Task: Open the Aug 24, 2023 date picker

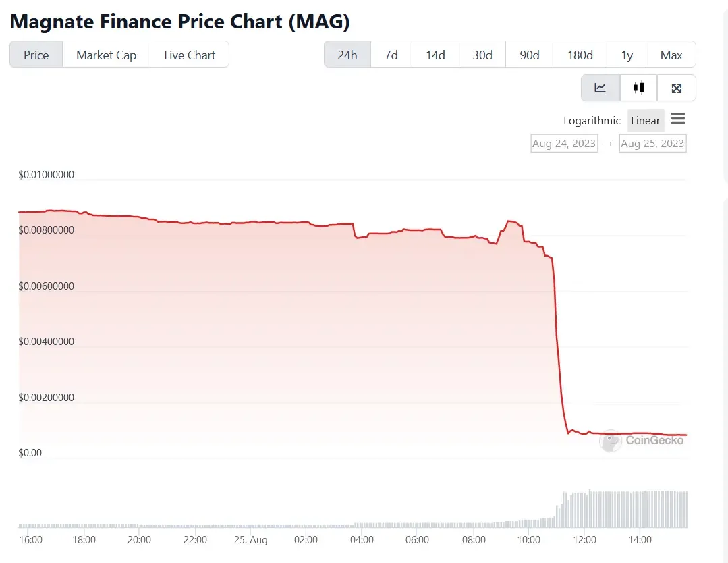Action: coord(564,143)
